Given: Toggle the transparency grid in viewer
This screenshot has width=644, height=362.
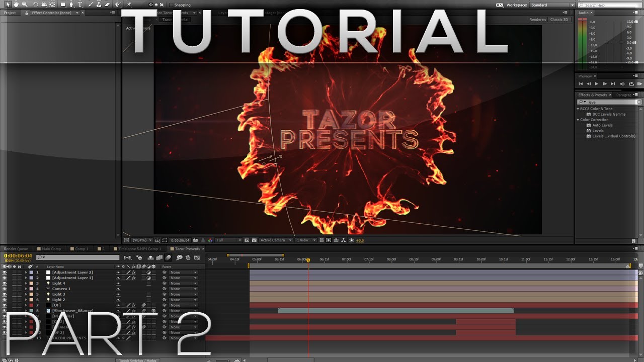Looking at the screenshot, I should click(x=255, y=240).
